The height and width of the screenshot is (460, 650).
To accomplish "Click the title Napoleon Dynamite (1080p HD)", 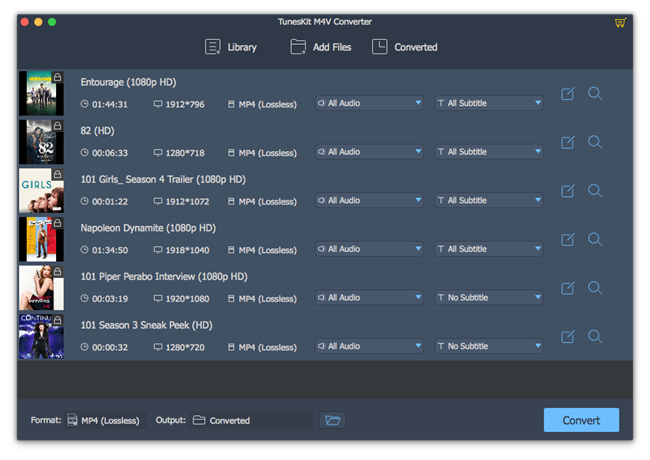I will tap(148, 228).
